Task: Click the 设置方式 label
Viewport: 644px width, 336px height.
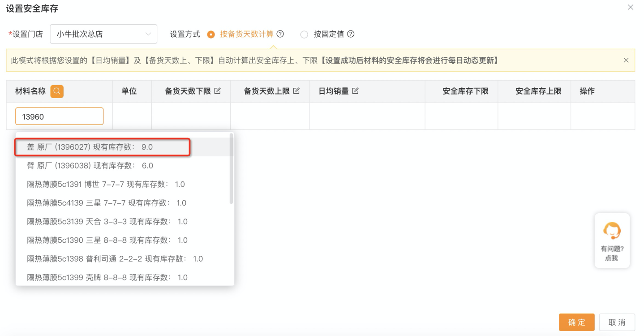Action: pos(185,34)
